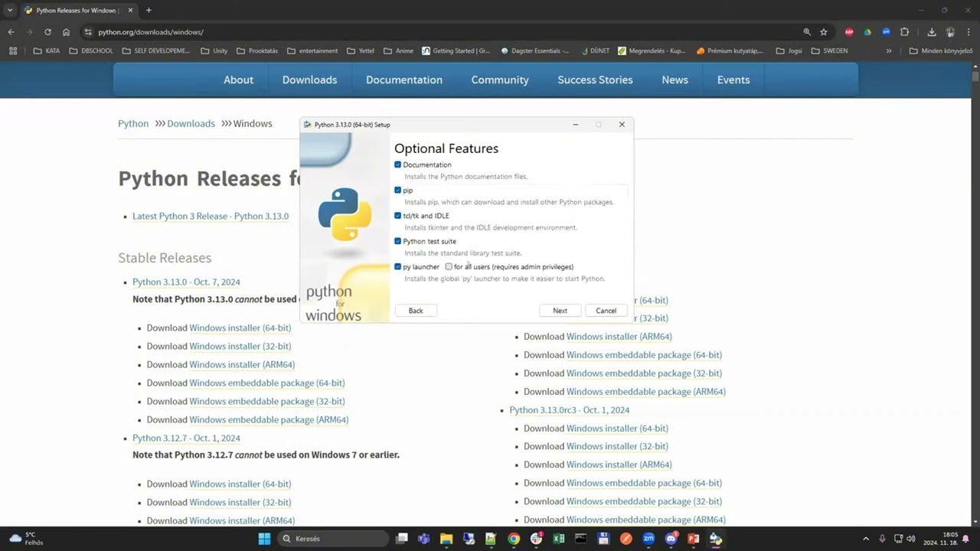Open the Events menu item
980x551 pixels.
tap(733, 80)
